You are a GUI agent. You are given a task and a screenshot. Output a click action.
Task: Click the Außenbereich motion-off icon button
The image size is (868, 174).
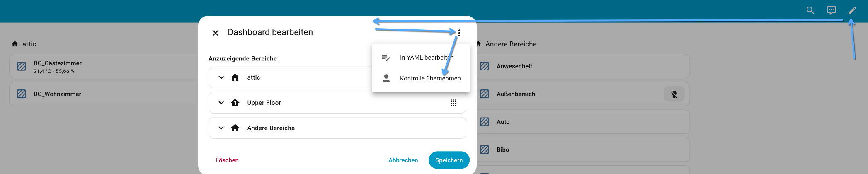point(674,94)
